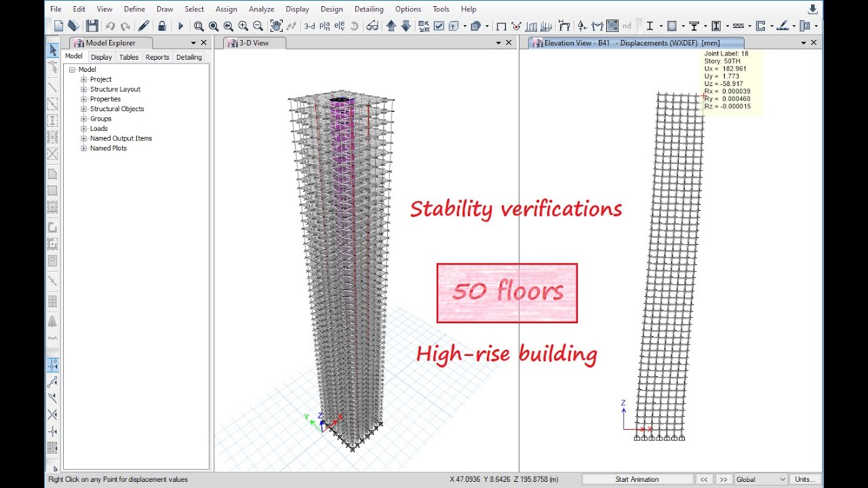
Task: Click the << previous step button
Action: tap(704, 479)
